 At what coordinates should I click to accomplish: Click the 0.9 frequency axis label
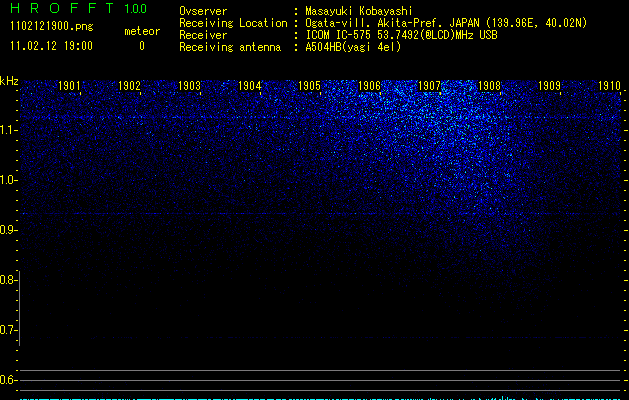coord(7,230)
